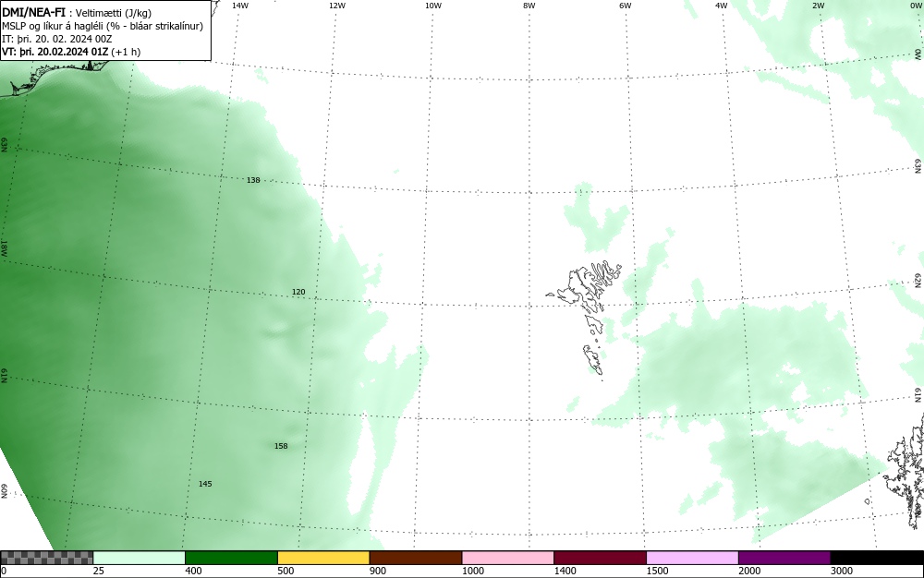Click the black above-3000 legend swatch

(877, 558)
